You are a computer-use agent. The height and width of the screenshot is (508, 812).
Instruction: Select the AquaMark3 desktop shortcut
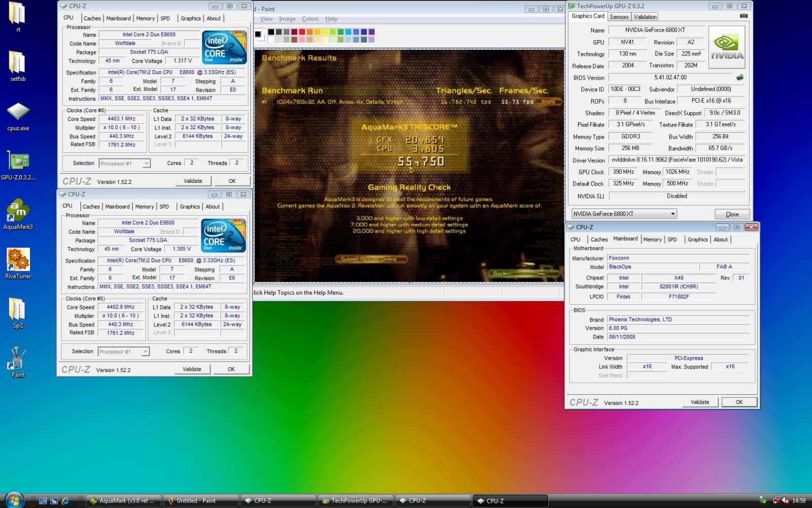coord(18,215)
